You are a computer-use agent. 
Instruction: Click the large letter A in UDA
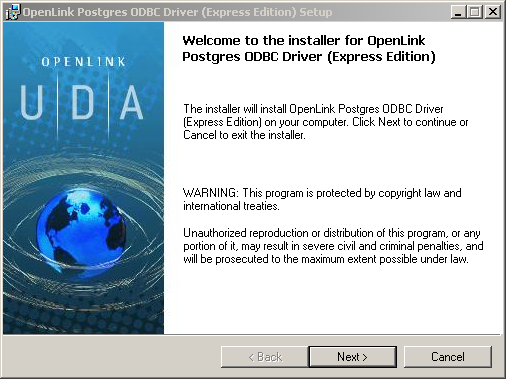click(132, 102)
